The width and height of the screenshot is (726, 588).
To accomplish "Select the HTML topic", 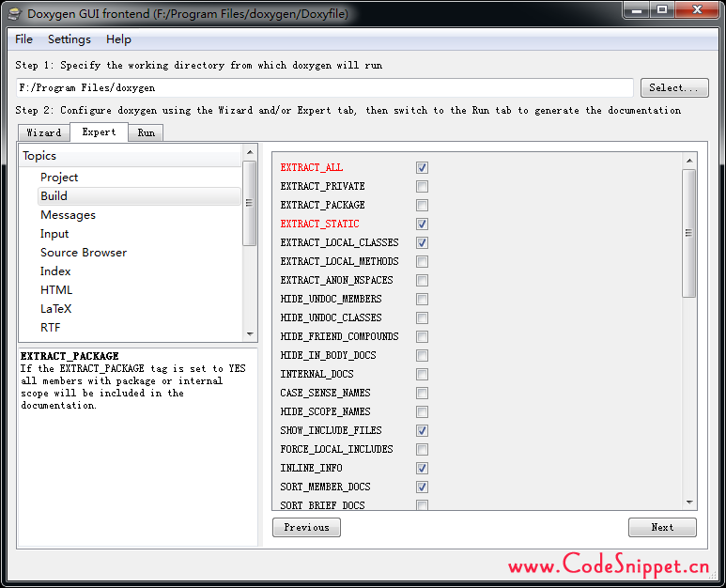I will coord(139,290).
